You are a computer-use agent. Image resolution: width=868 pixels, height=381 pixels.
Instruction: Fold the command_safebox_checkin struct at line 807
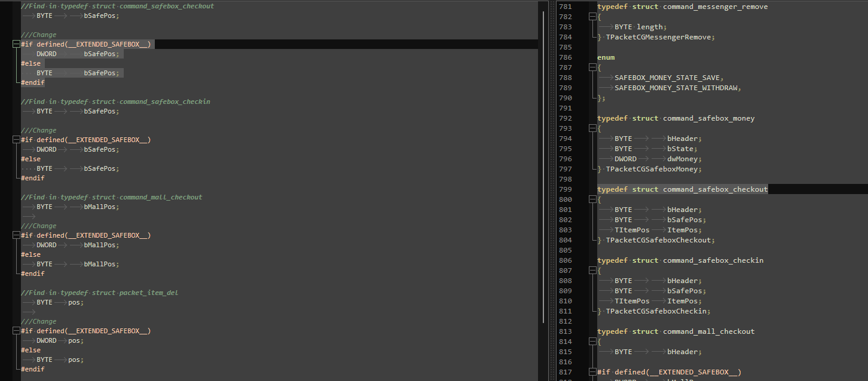pyautogui.click(x=592, y=271)
